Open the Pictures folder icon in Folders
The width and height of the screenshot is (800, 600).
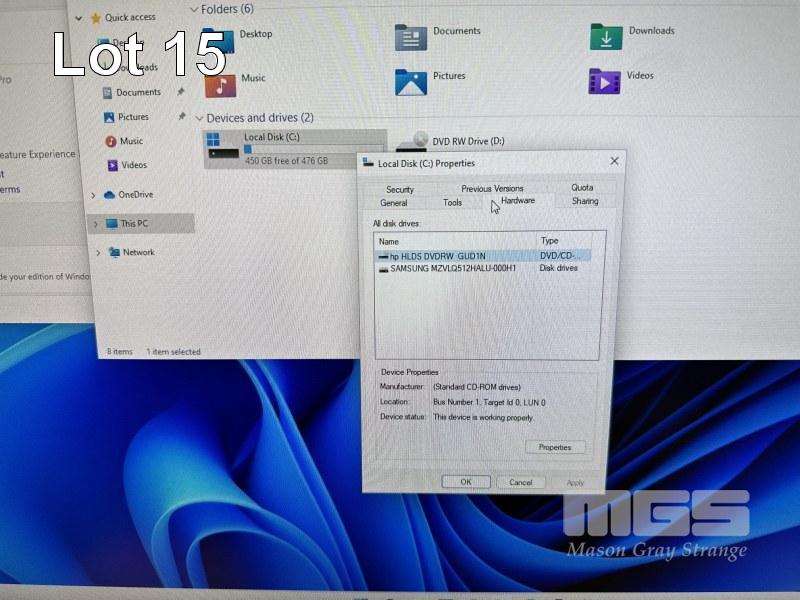point(411,82)
